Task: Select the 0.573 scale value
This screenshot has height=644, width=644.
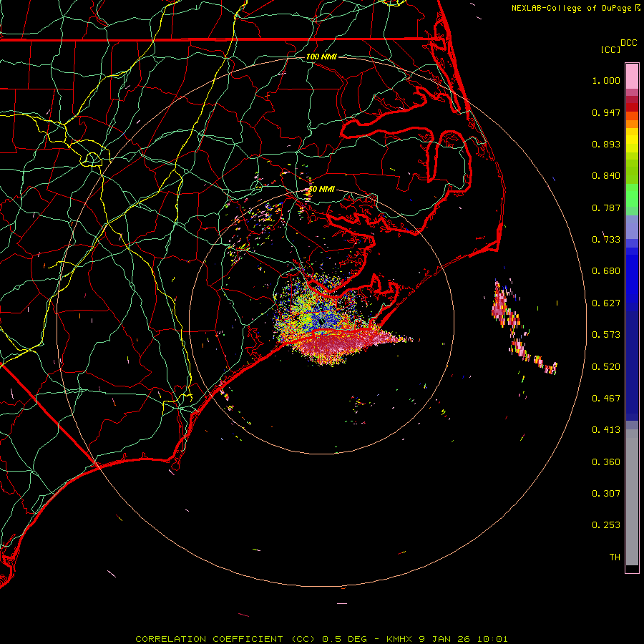Action: 606,335
